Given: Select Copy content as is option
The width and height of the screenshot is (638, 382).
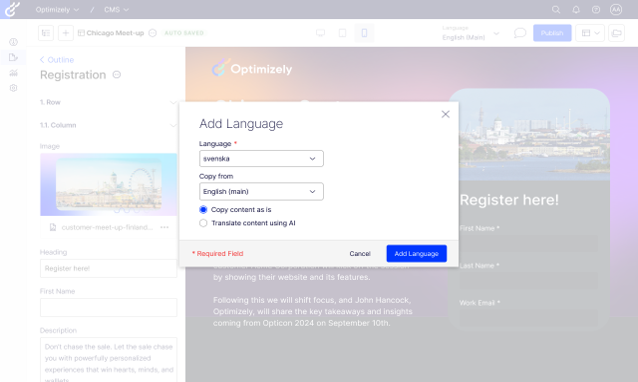Looking at the screenshot, I should coord(203,210).
